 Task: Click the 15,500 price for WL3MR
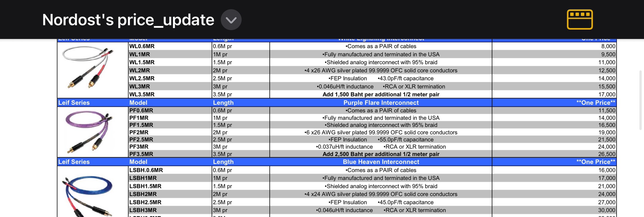(607, 87)
